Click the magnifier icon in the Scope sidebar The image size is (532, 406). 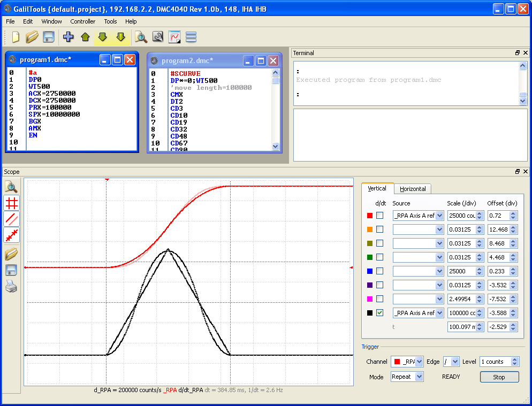pos(11,187)
